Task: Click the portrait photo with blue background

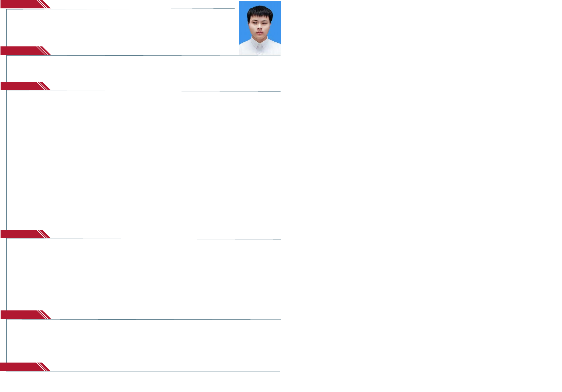Action: [259, 28]
